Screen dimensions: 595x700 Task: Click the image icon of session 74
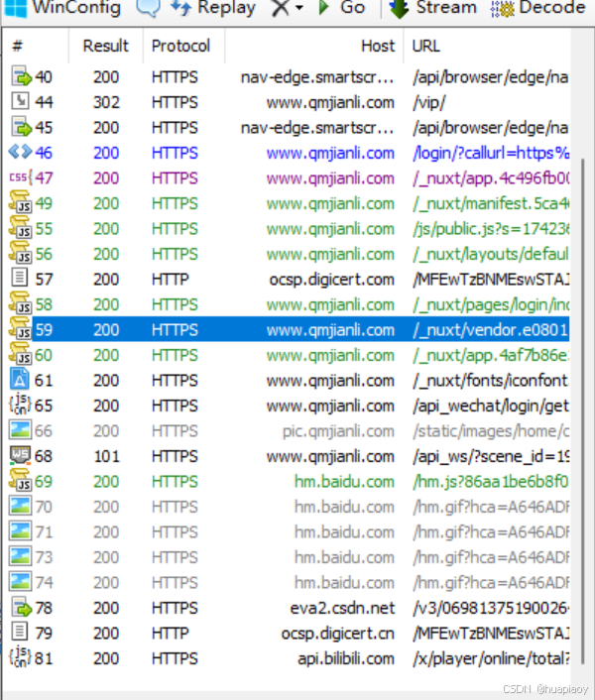20,582
